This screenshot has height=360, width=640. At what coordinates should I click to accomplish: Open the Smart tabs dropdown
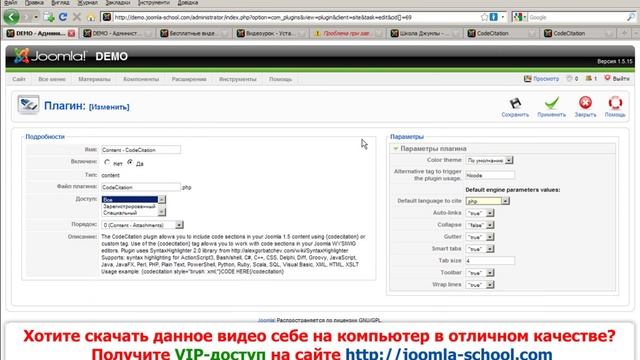pyautogui.click(x=480, y=249)
